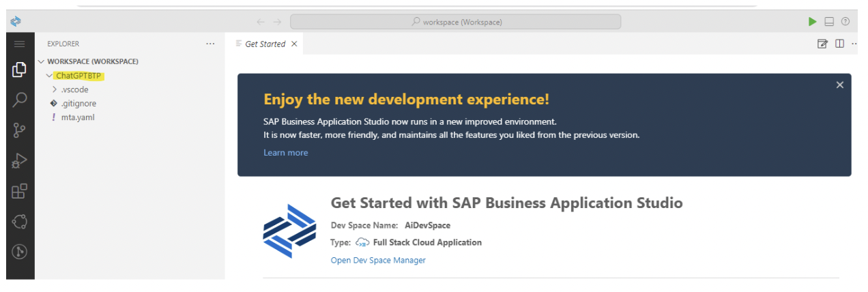The image size is (868, 292).
Task: Click the EXPLORER panel title
Action: (63, 44)
